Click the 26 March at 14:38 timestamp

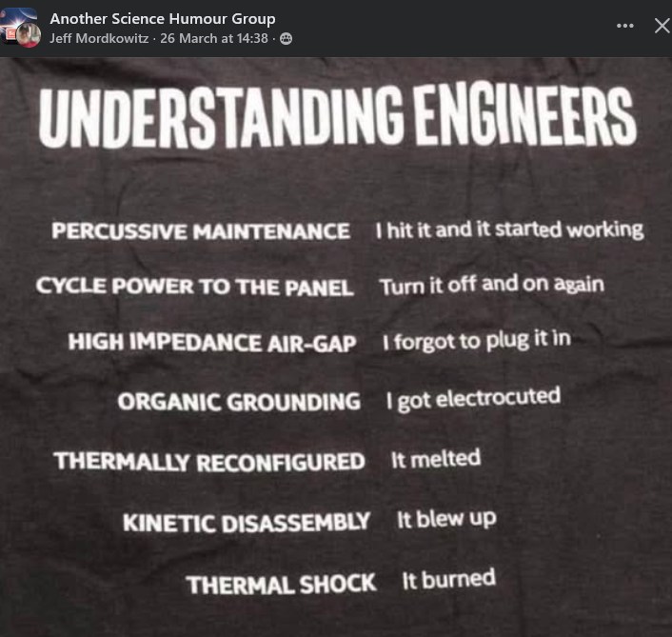(x=214, y=39)
